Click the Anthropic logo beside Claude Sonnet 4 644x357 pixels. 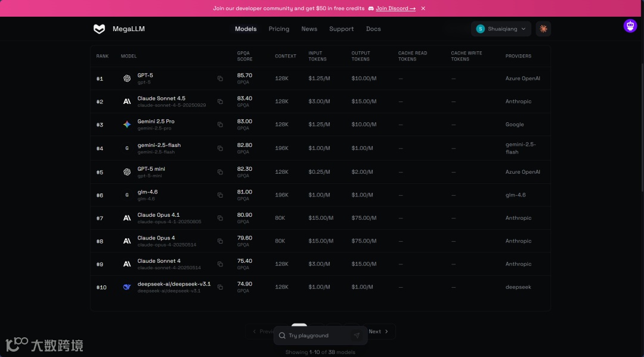click(x=127, y=264)
